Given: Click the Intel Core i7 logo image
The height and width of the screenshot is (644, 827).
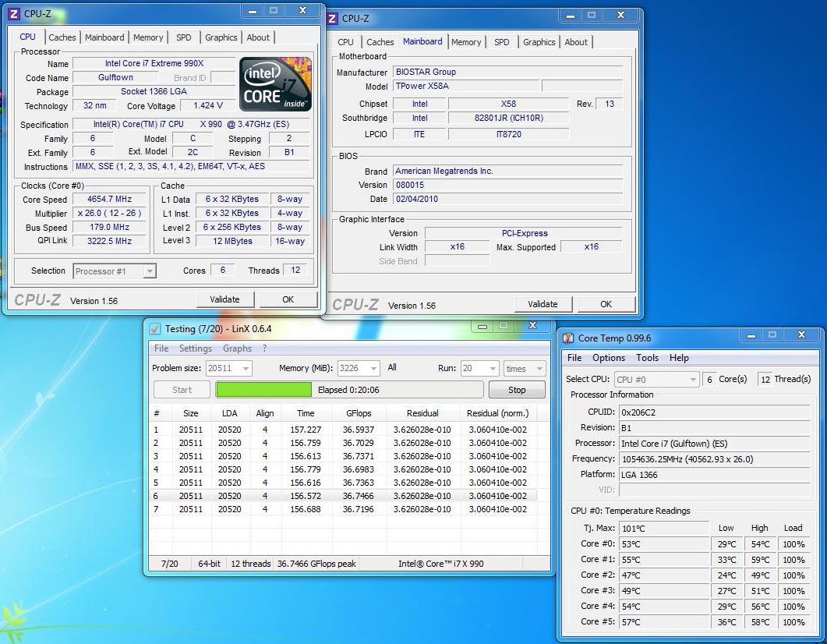Looking at the screenshot, I should (x=275, y=84).
